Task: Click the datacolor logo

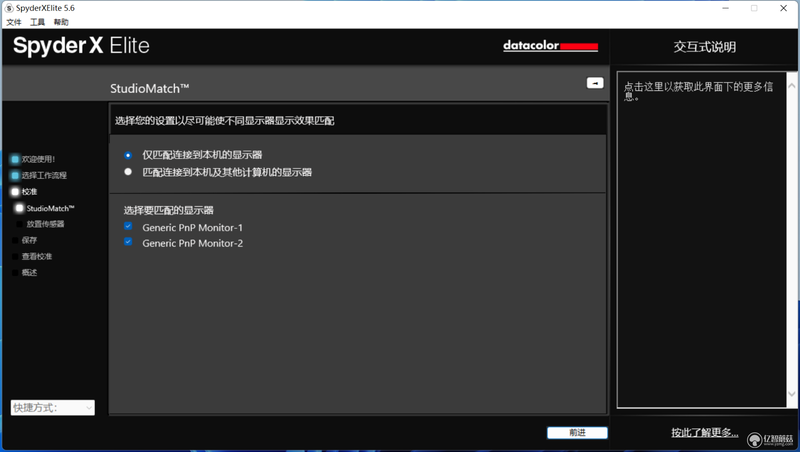Action: tap(551, 45)
